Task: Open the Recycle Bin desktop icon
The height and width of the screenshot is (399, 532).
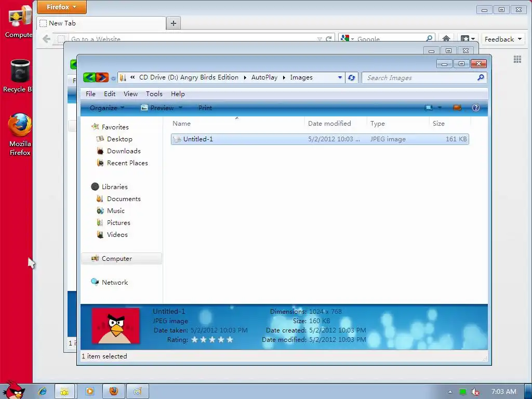Action: click(x=18, y=76)
